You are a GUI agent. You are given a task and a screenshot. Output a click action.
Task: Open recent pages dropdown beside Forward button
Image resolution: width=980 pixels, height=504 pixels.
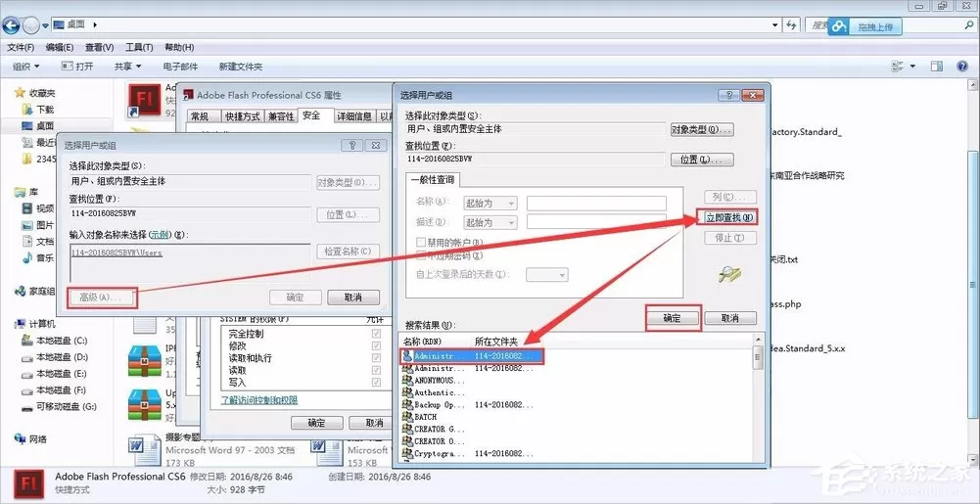(46, 26)
